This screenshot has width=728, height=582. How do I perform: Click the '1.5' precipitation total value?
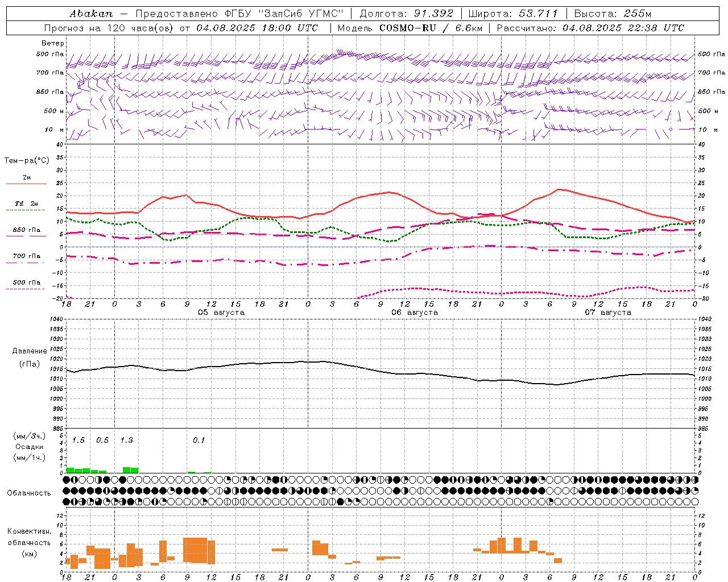(x=78, y=440)
